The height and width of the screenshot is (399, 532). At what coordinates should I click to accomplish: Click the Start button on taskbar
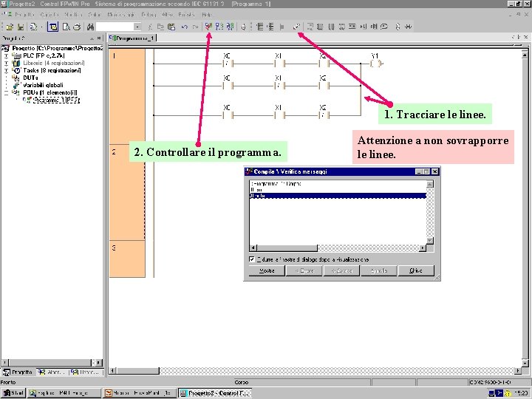click(13, 393)
